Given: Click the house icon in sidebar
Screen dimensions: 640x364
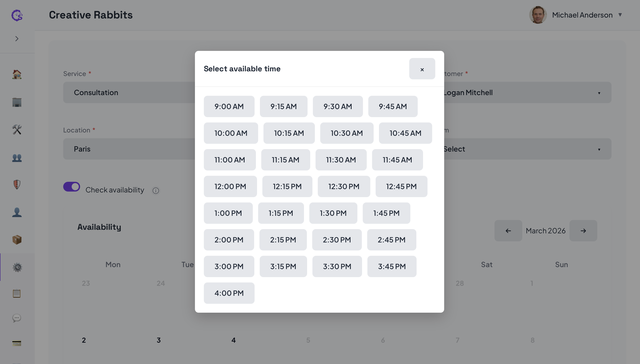Looking at the screenshot, I should (x=17, y=74).
